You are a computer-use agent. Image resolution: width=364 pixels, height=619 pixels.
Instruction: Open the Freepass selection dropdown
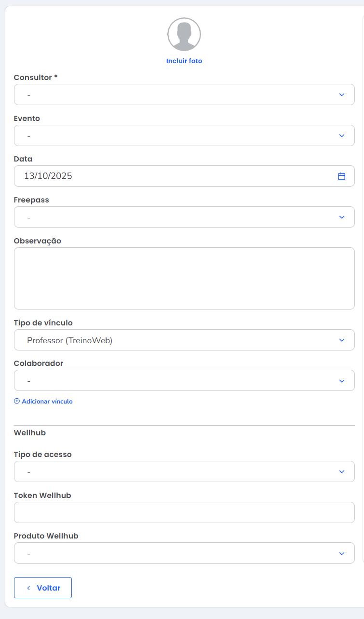(x=178, y=217)
